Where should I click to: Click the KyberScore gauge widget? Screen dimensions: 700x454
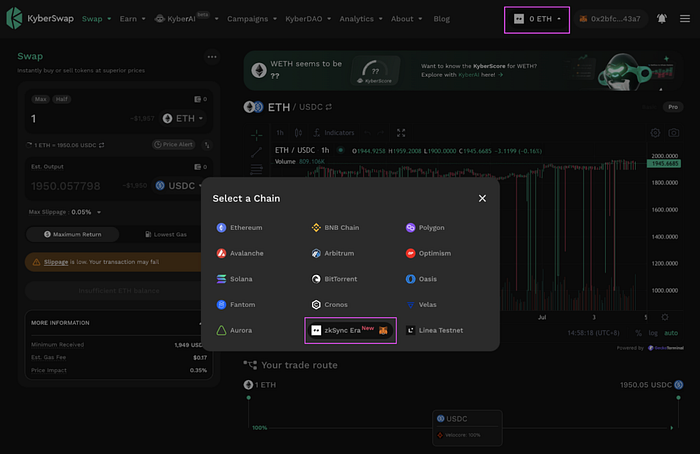point(375,71)
